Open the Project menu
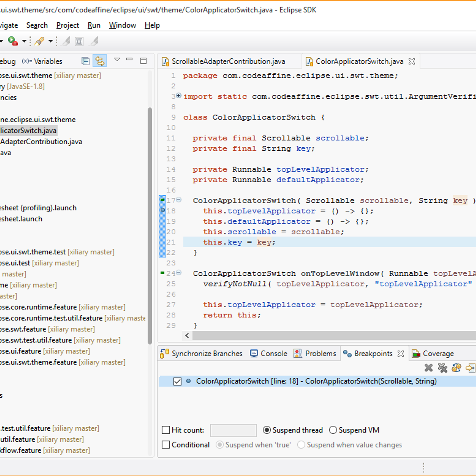This screenshot has height=476, width=476. pyautogui.click(x=68, y=25)
